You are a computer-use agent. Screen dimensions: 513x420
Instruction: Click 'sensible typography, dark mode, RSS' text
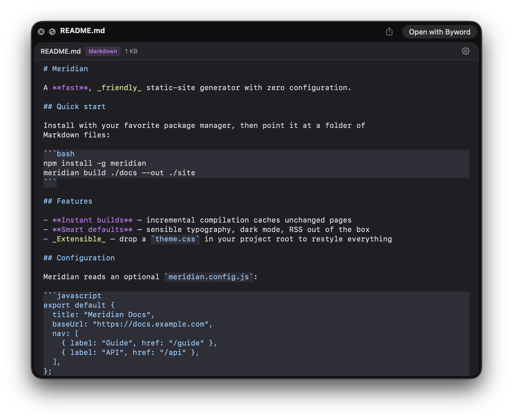(x=224, y=230)
